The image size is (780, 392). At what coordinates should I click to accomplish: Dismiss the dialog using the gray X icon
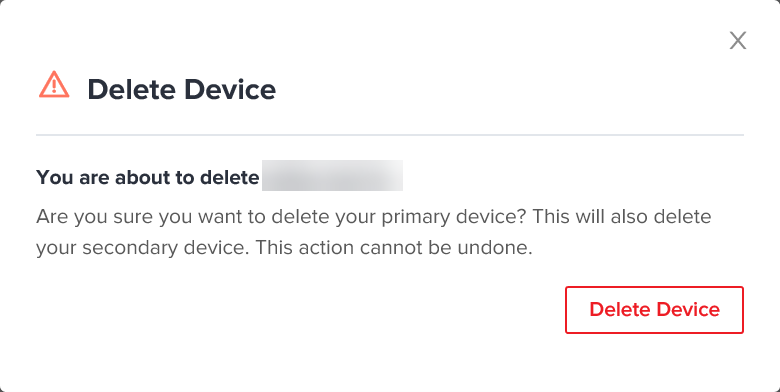[738, 40]
